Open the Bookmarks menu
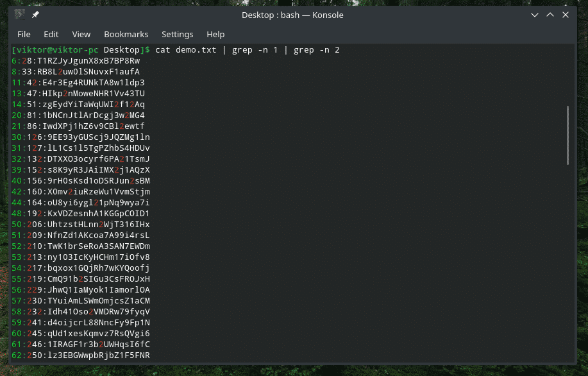This screenshot has height=376, width=588. click(126, 34)
